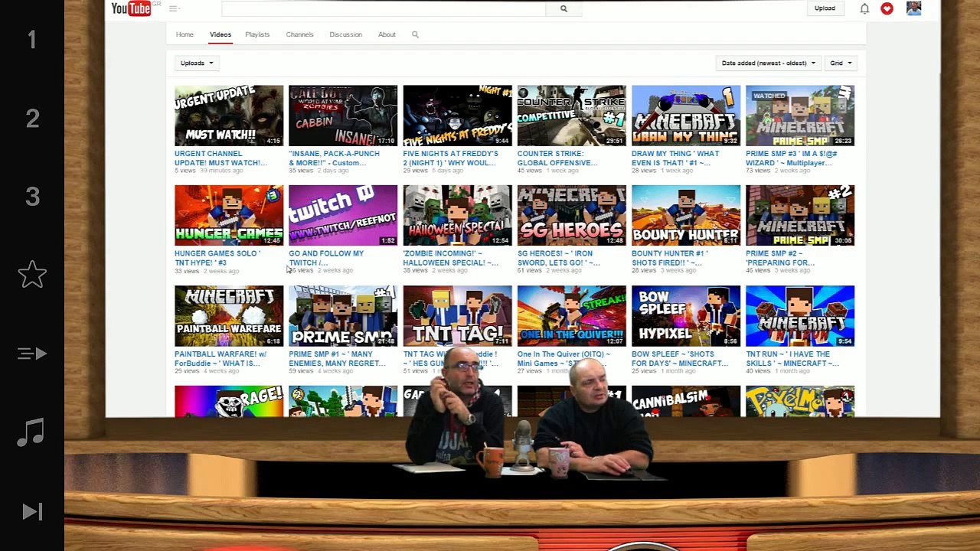Click the 'ZOMBIE INCOMING!' Halloween title link
Image resolution: width=980 pixels, height=551 pixels.
pyautogui.click(x=451, y=258)
